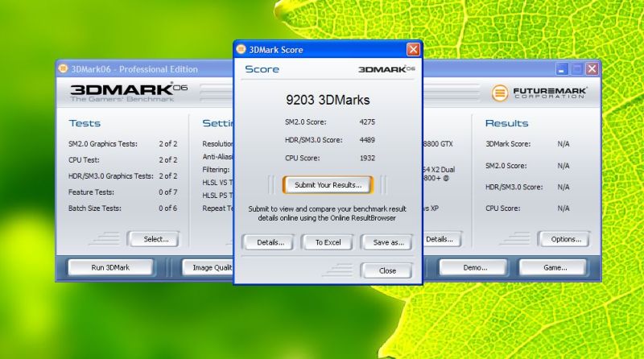This screenshot has width=644, height=359.
Task: Click the 3DMark Score dialog title icon
Action: 241,49
